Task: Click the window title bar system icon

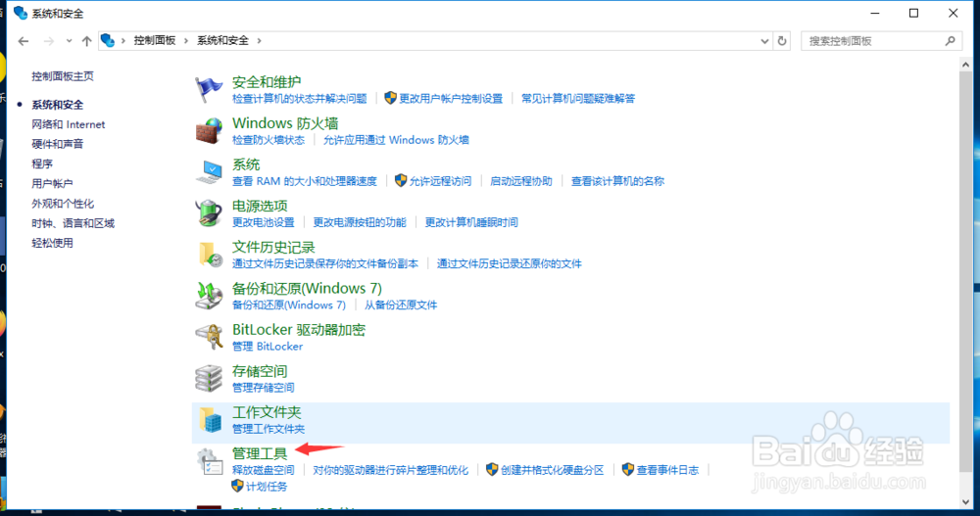Action: tap(20, 13)
